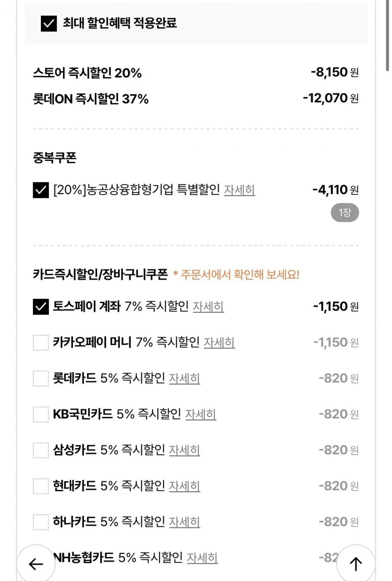392x581 pixels.
Task: View 자세히 details for 카카오페이 머니
Action: coord(219,342)
